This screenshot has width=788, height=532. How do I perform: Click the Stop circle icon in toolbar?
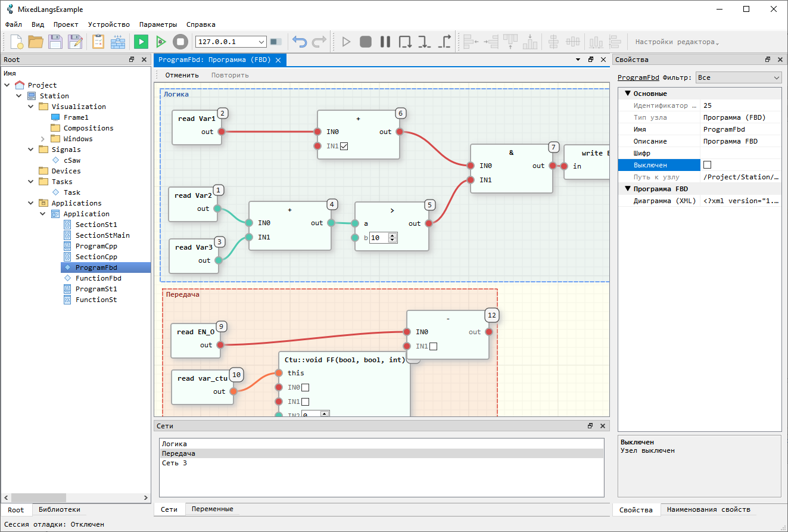coord(180,42)
